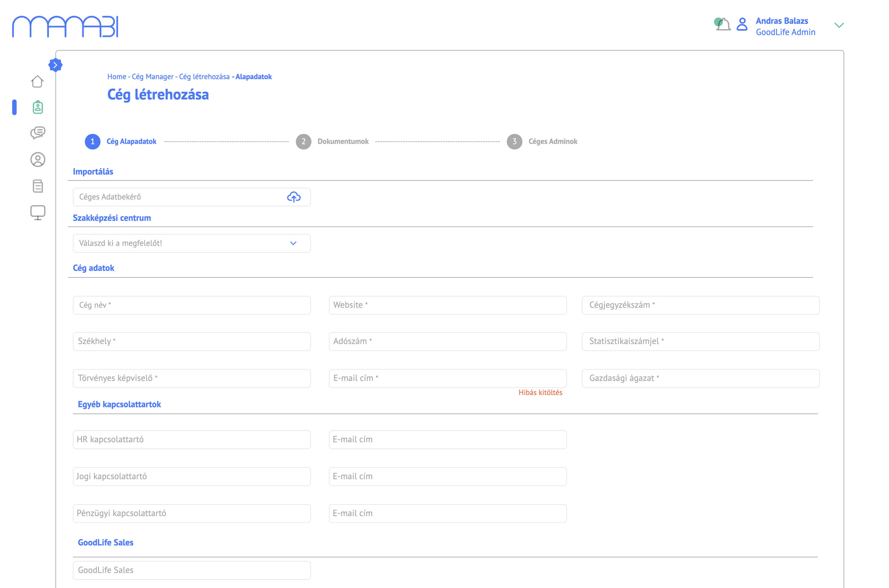
Task: Open the Szakképzési centrum dropdown
Action: pos(191,243)
